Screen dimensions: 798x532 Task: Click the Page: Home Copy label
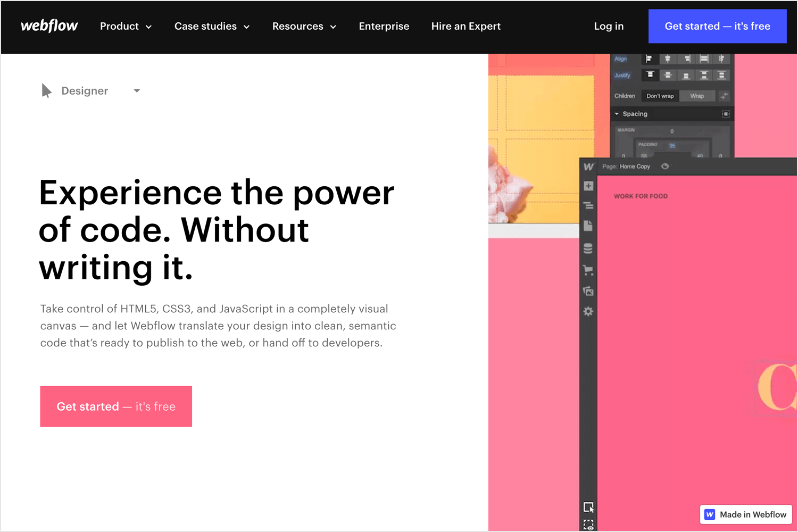(x=626, y=167)
